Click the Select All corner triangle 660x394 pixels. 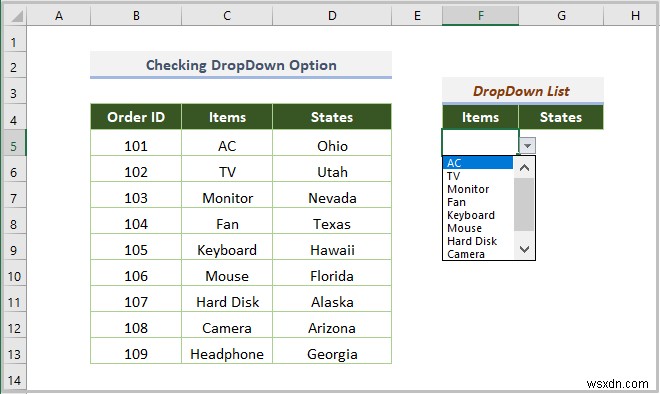click(16, 16)
